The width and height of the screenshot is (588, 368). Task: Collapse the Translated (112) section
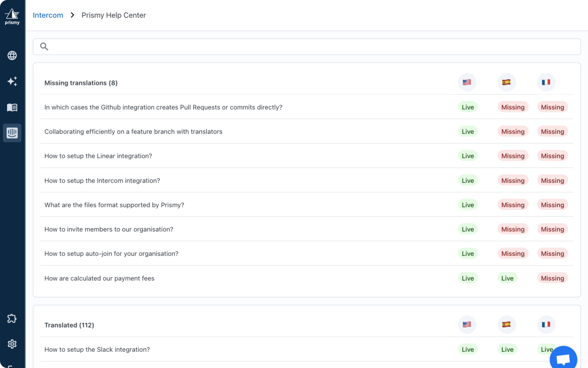[x=69, y=325]
